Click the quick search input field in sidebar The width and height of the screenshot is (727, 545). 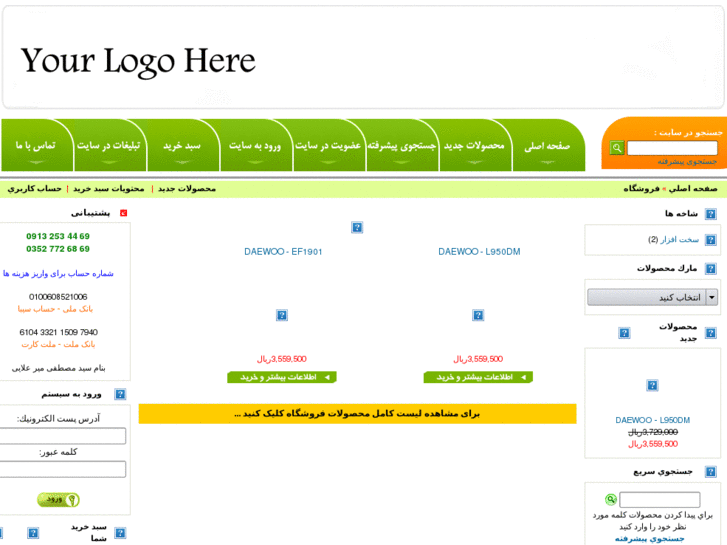click(660, 500)
